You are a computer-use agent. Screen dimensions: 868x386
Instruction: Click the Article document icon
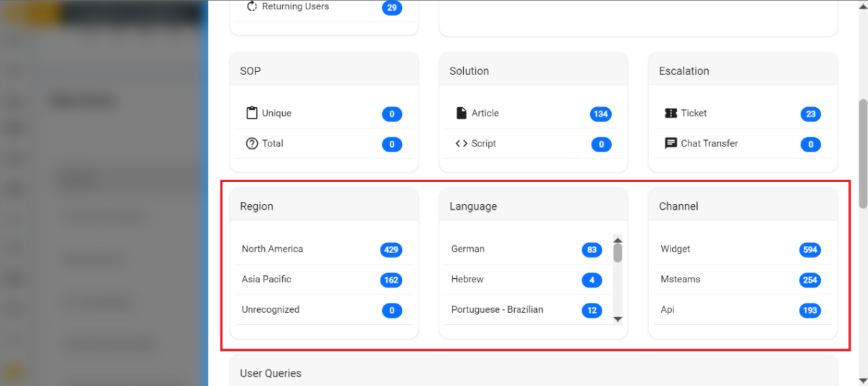pos(461,113)
